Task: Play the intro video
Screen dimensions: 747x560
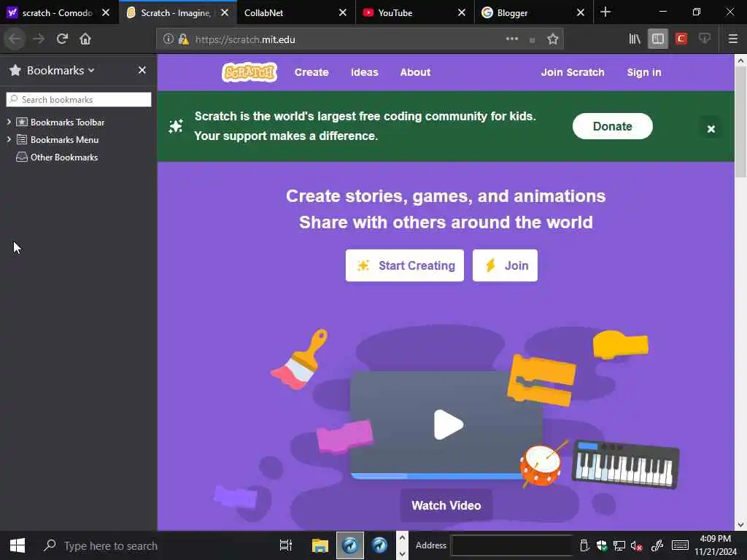Action: click(448, 424)
